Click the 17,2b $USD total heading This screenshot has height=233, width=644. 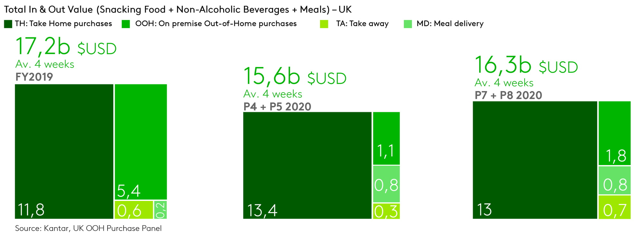66,47
